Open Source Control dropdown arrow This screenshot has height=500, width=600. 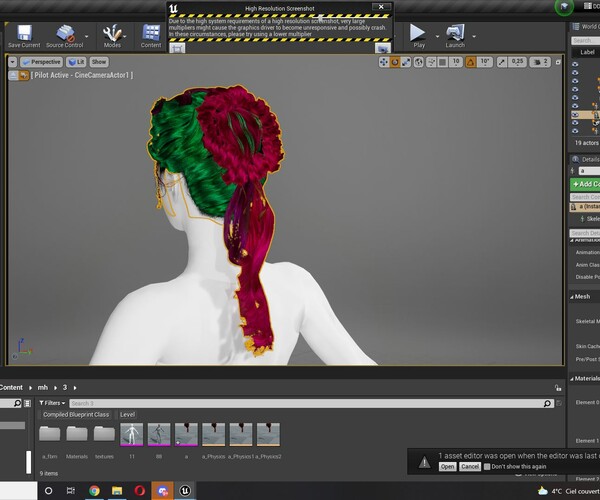[86, 36]
